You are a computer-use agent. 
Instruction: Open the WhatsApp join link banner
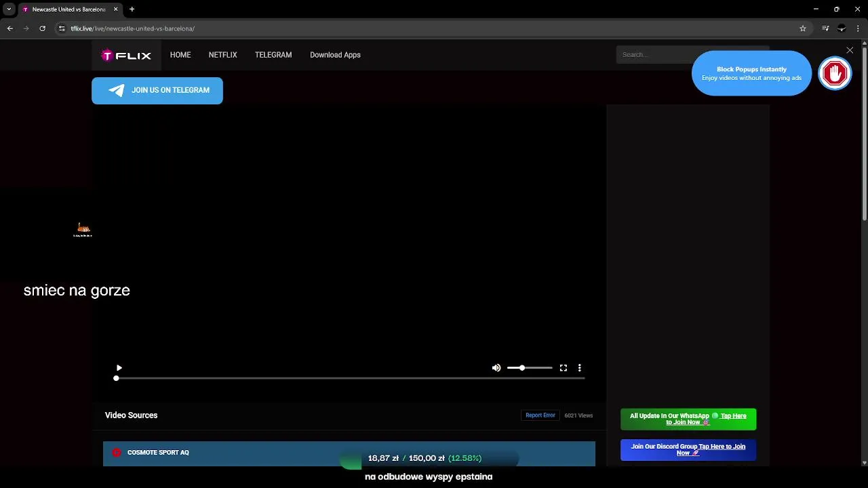(x=688, y=419)
